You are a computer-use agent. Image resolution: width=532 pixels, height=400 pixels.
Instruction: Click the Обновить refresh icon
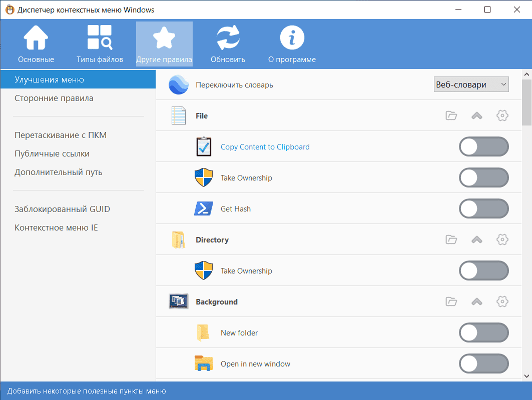point(228,37)
